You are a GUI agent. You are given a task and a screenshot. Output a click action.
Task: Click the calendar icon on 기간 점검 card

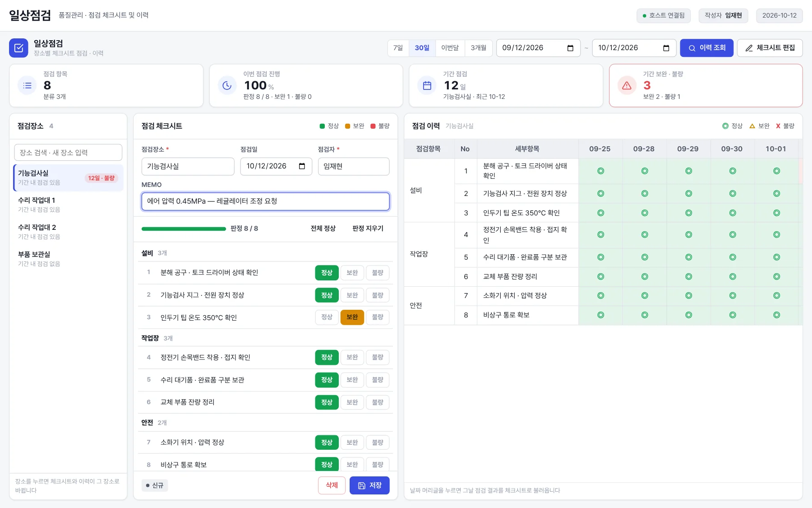[427, 85]
